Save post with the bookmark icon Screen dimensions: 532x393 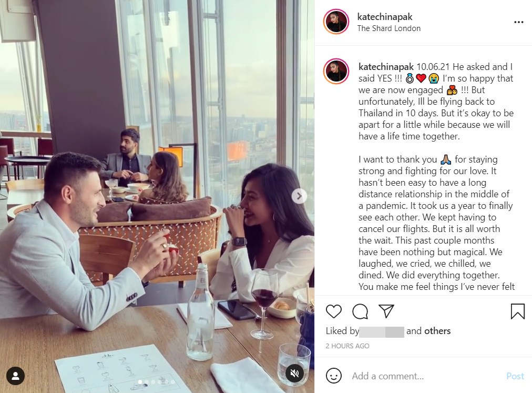click(x=517, y=311)
